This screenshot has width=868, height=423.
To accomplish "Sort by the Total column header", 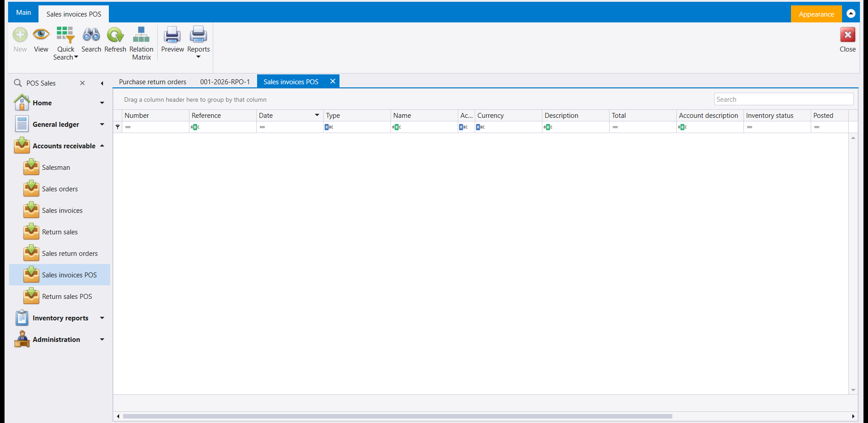I will click(x=643, y=115).
